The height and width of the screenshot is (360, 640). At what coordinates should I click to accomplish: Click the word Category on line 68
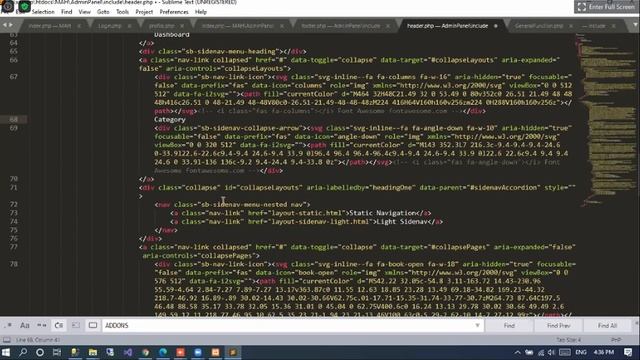tap(169, 119)
